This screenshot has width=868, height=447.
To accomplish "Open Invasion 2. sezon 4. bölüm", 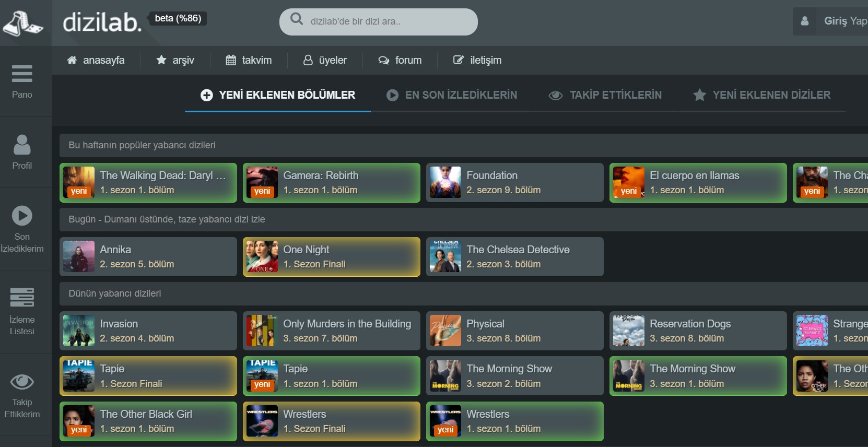I will pyautogui.click(x=148, y=331).
